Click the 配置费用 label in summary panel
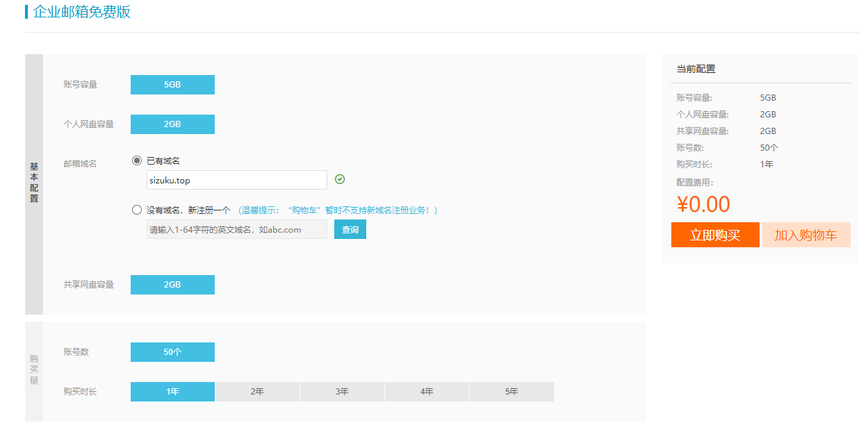 pyautogui.click(x=695, y=183)
